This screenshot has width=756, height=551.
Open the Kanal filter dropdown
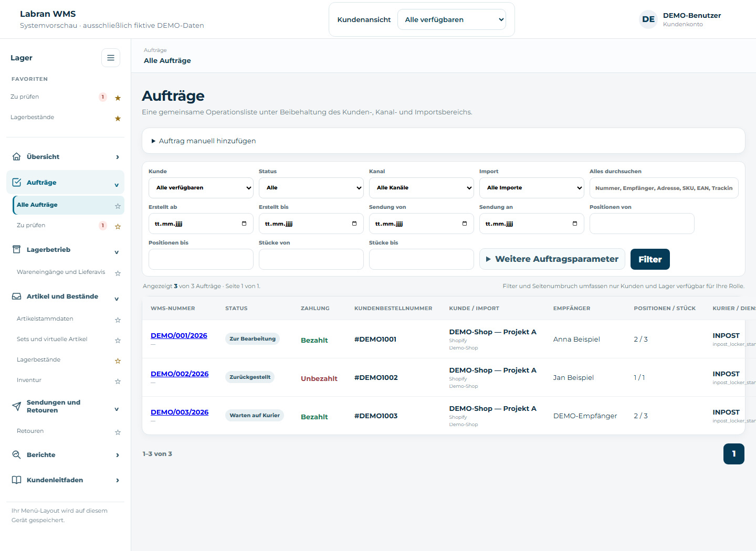422,188
